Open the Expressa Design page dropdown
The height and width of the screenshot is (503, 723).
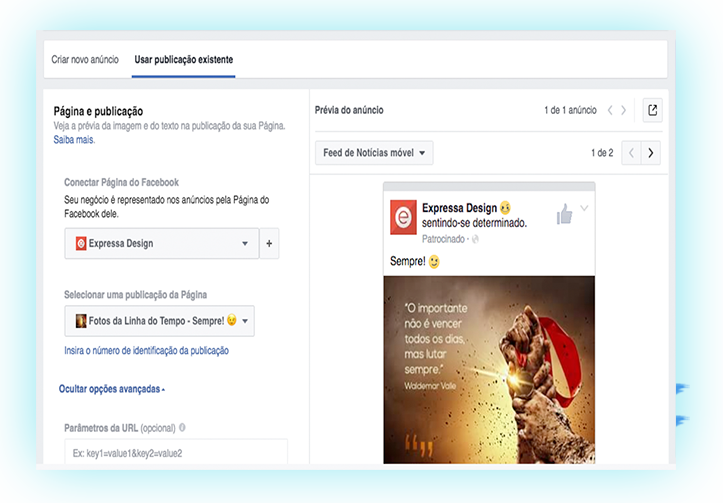(x=162, y=243)
